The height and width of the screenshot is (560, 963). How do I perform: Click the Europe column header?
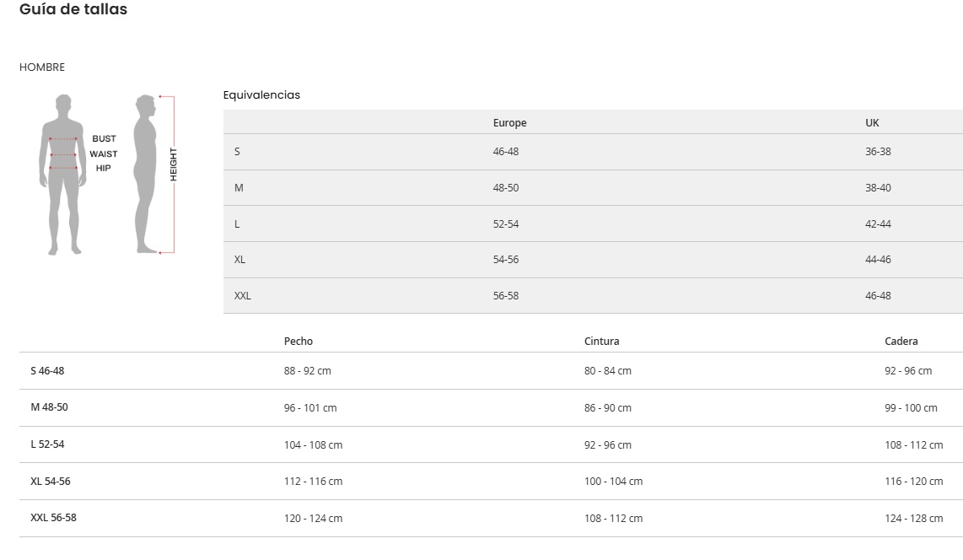pyautogui.click(x=509, y=123)
